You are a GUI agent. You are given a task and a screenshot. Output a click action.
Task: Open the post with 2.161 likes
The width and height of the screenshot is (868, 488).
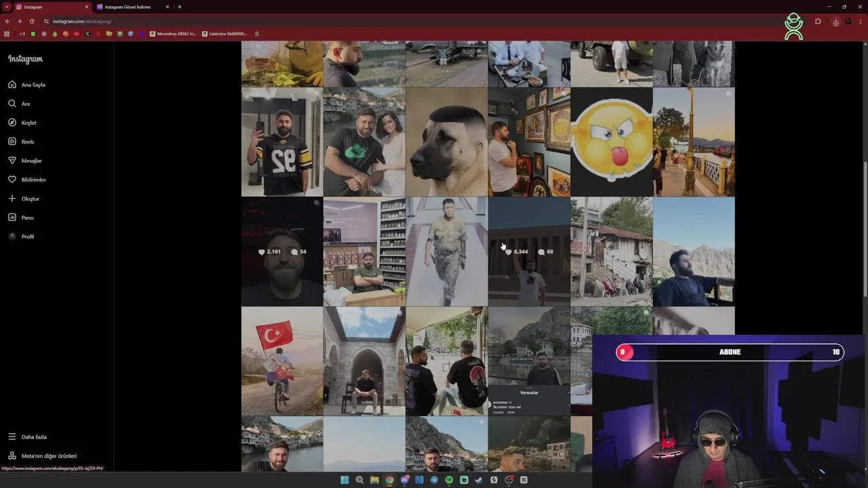[x=282, y=251]
